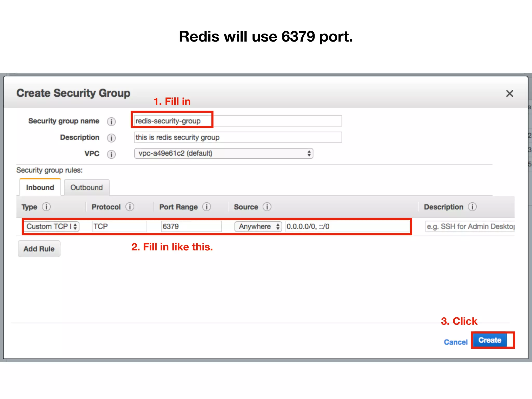Click the 'Security group name' label
The image size is (532, 399).
pyautogui.click(x=64, y=121)
